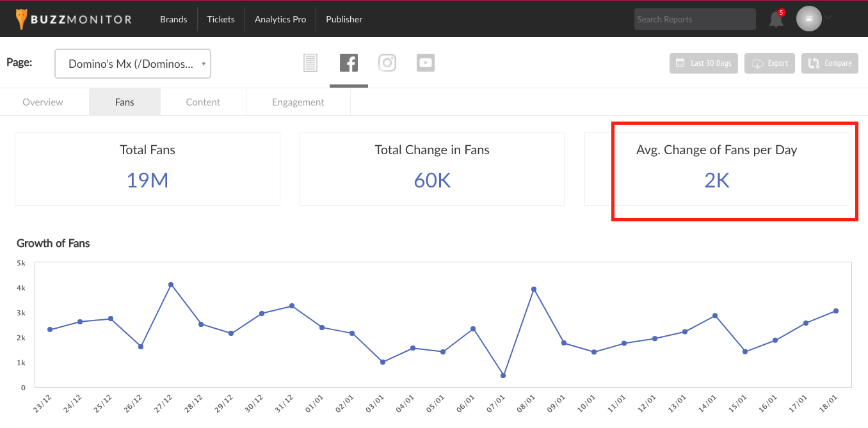This screenshot has height=428, width=868.
Task: Open the document report icon
Action: coord(310,63)
